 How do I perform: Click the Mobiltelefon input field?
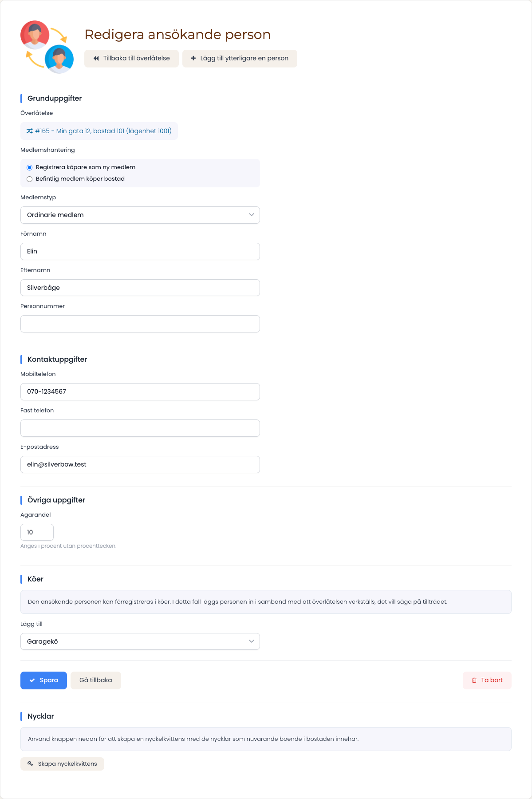coord(140,392)
